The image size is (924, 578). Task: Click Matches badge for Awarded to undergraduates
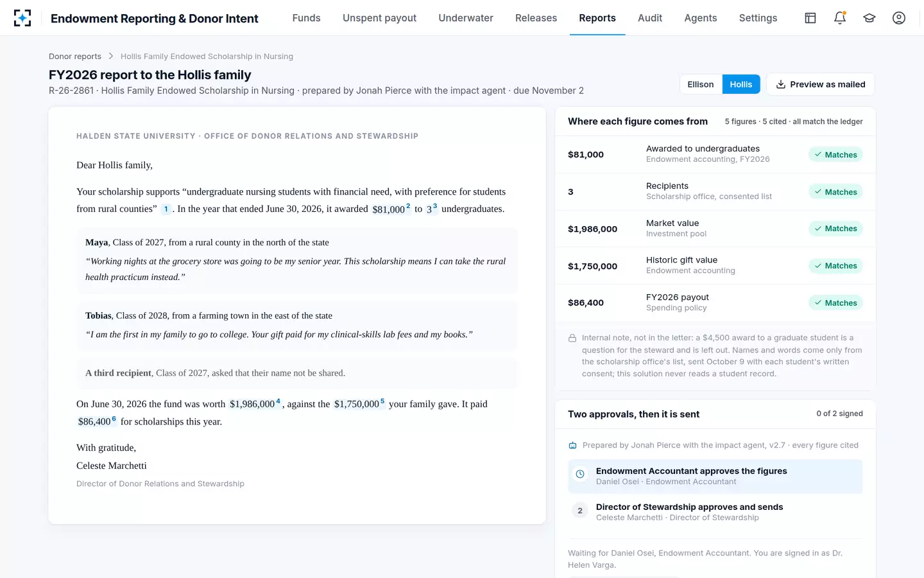pyautogui.click(x=835, y=155)
